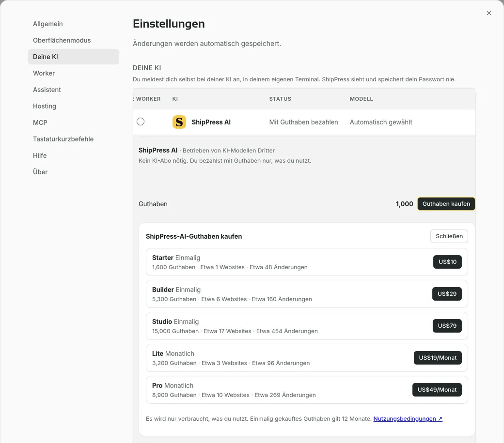Click the 'Starter Einmalig' plan title
This screenshot has width=504, height=443.
176,258
